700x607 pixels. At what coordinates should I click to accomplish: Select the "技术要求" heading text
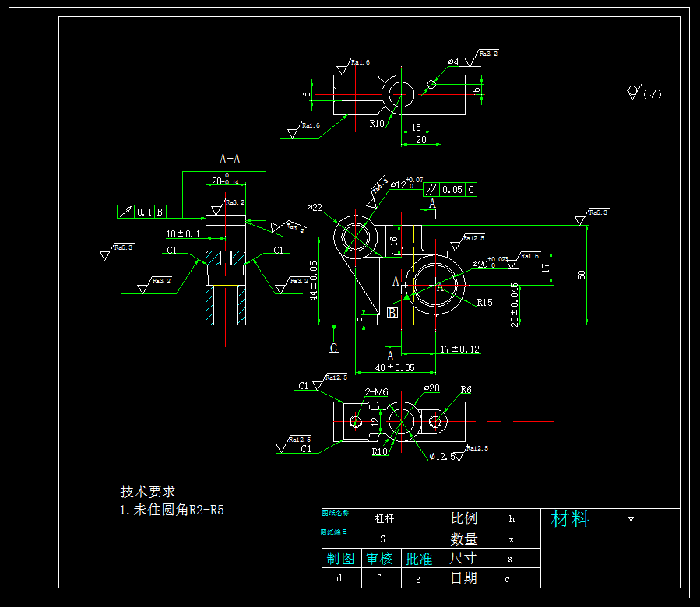148,491
